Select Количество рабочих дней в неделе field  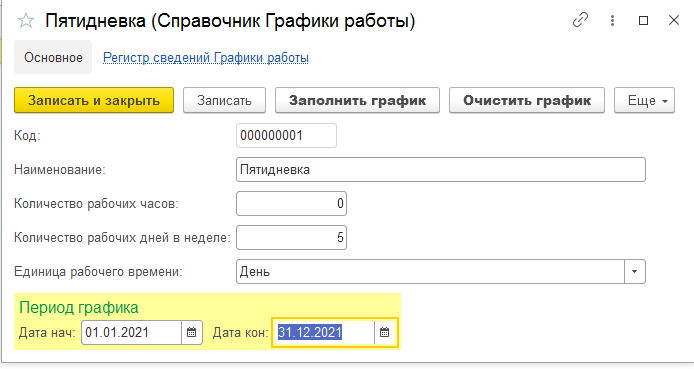coord(291,238)
